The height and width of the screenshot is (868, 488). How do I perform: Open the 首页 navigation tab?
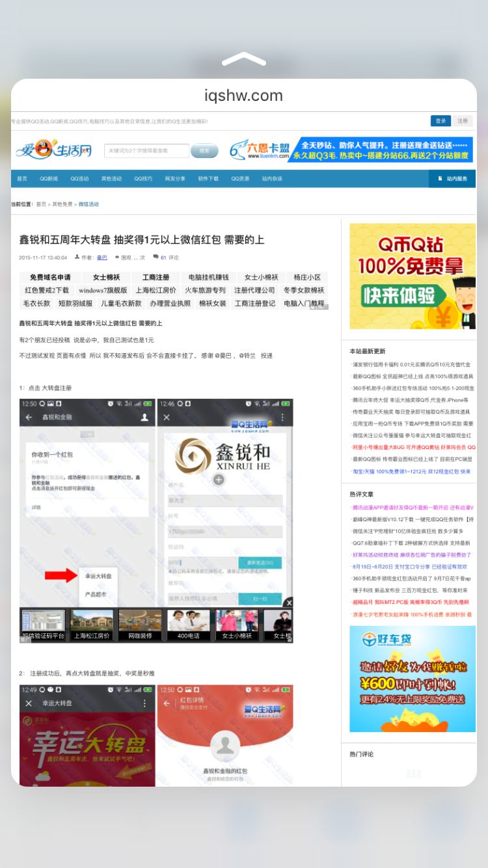click(x=22, y=178)
